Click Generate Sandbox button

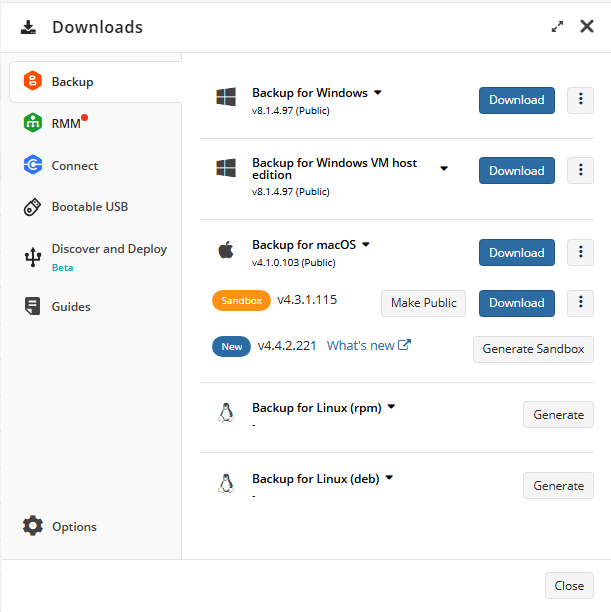(x=533, y=349)
